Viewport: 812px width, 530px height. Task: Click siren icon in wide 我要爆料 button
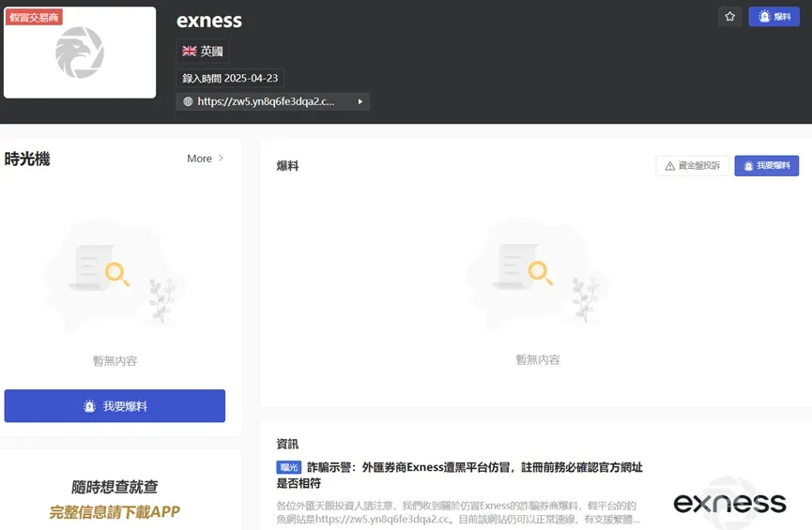coord(89,406)
